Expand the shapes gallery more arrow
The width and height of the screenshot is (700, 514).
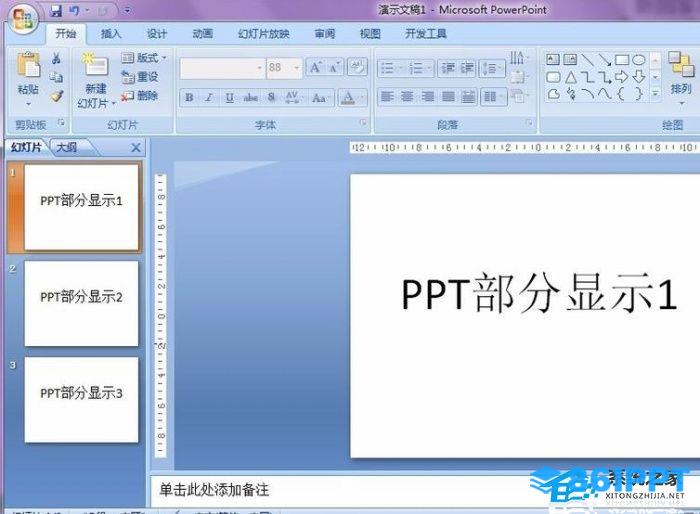[x=655, y=93]
